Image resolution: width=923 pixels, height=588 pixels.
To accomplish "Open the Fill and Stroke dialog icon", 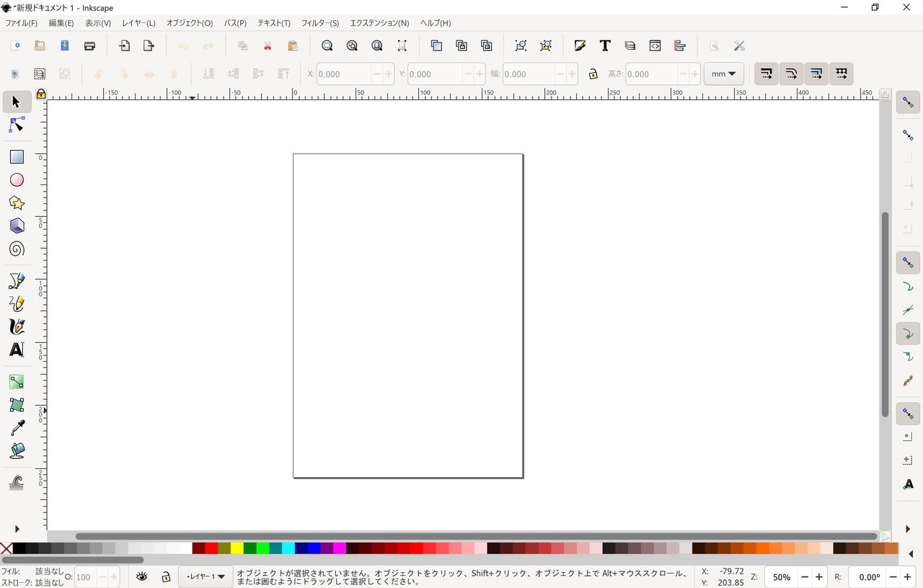I will pyautogui.click(x=580, y=45).
